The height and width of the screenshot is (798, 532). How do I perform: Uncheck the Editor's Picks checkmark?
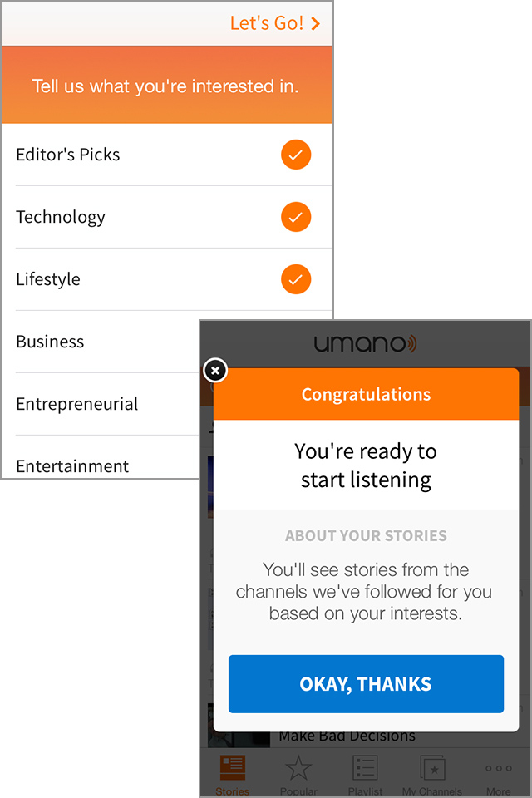point(296,155)
